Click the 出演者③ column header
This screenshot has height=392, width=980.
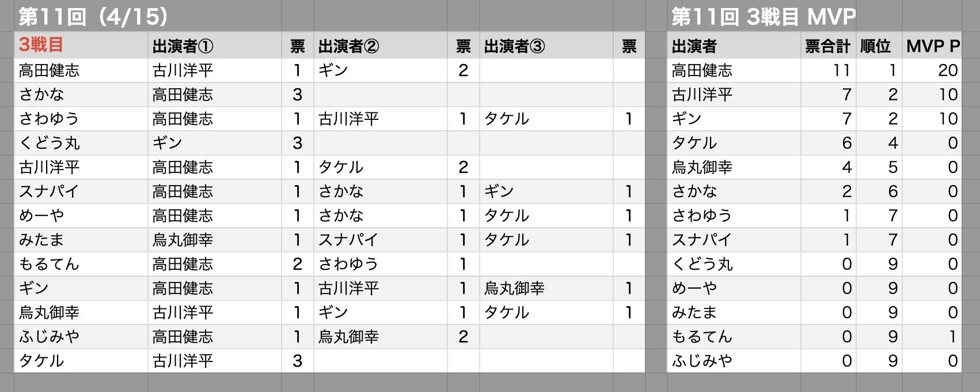coord(546,46)
